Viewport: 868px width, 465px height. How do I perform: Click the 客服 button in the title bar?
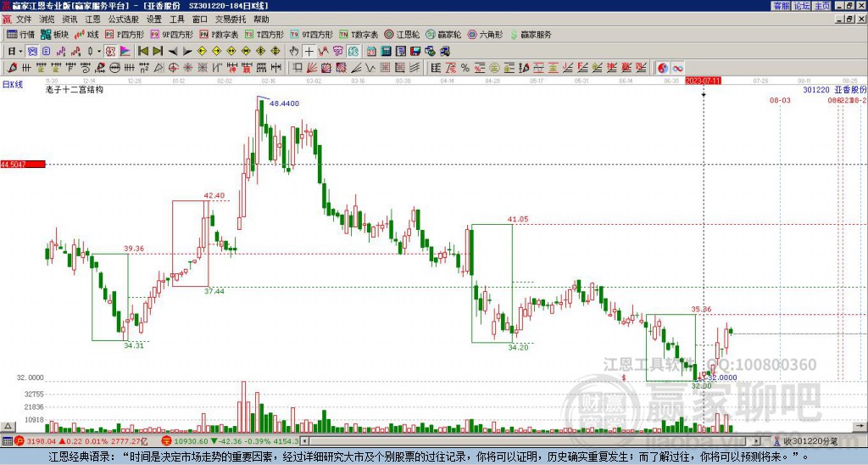pyautogui.click(x=781, y=6)
